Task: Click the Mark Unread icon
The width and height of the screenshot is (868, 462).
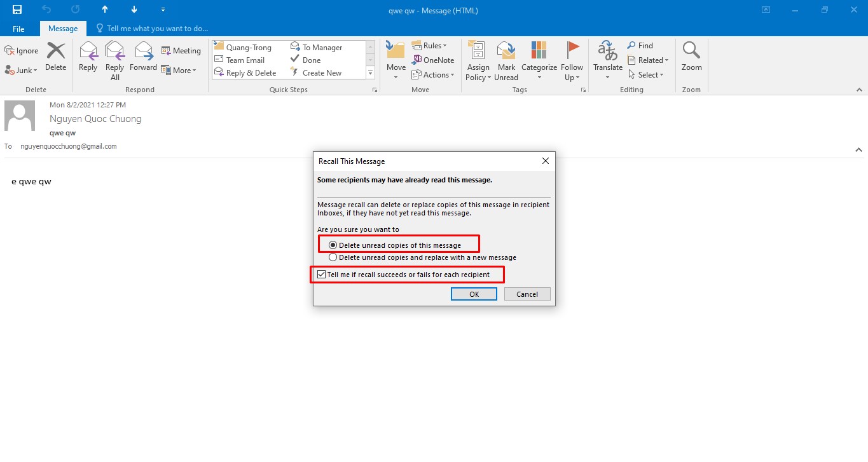Action: (506, 60)
